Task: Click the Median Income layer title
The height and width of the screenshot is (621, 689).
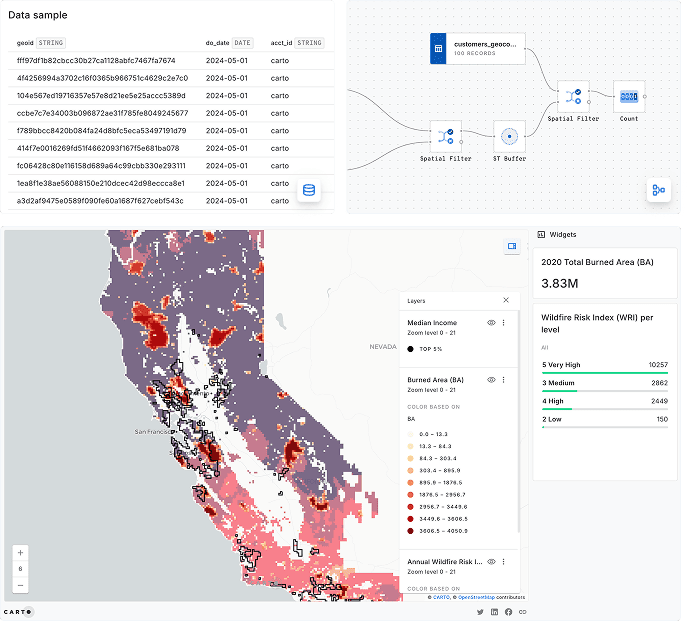Action: pyautogui.click(x=432, y=323)
